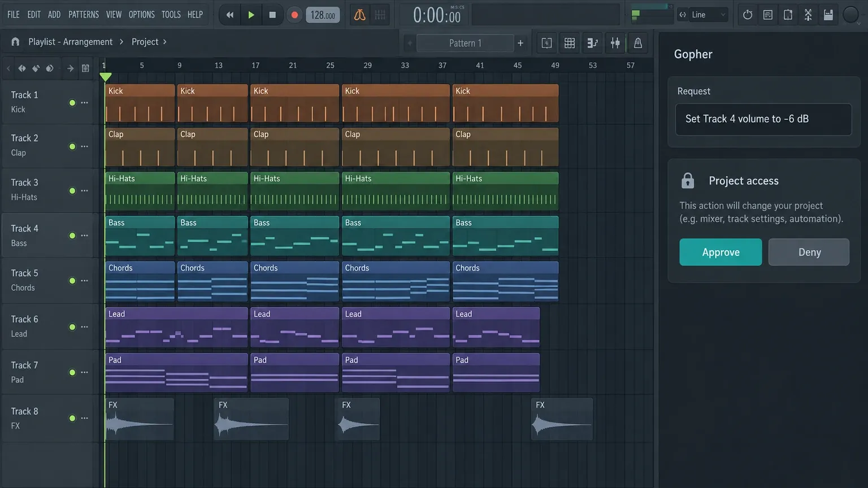This screenshot has height=488, width=868.
Task: Toggle the metronome icon
Action: (359, 15)
